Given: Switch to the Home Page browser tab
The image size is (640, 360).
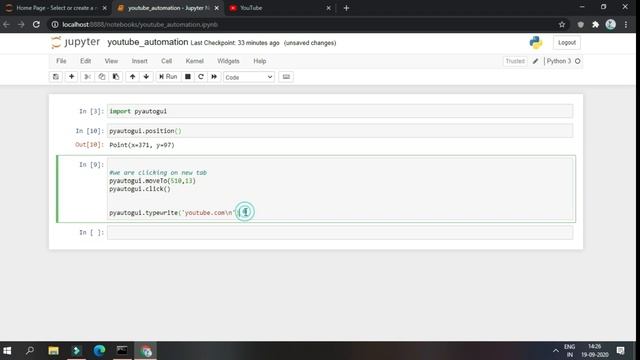Looking at the screenshot, I should [x=56, y=8].
